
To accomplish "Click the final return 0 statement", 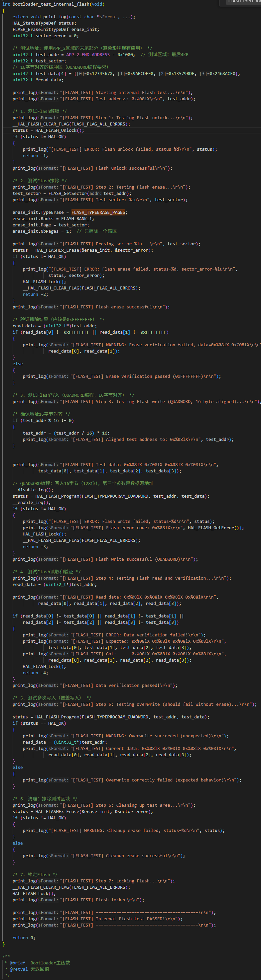I will point(24,938).
